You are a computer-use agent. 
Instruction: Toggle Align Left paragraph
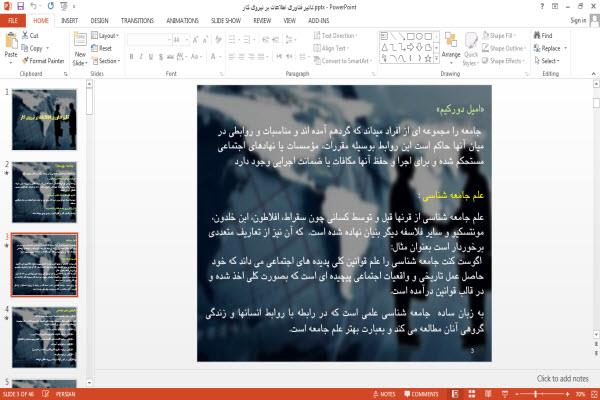(x=232, y=57)
